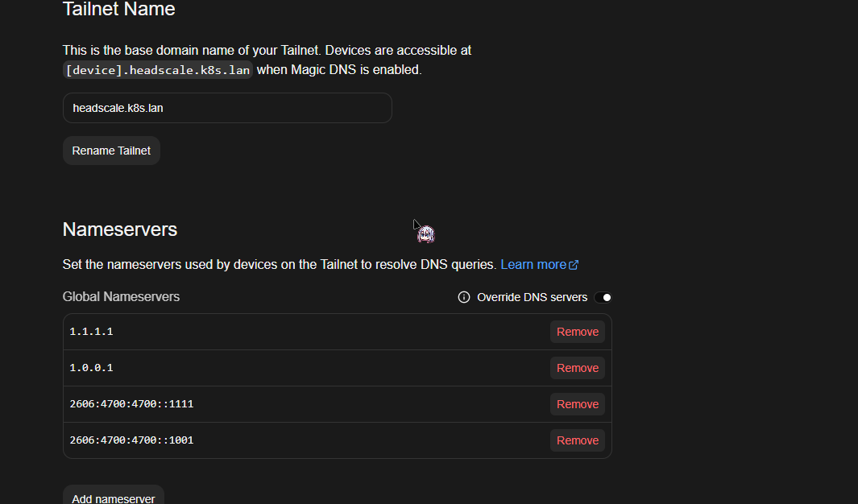Remove nameserver 2606:4700:4700::1001
Image resolution: width=858 pixels, height=504 pixels.
[x=577, y=440]
